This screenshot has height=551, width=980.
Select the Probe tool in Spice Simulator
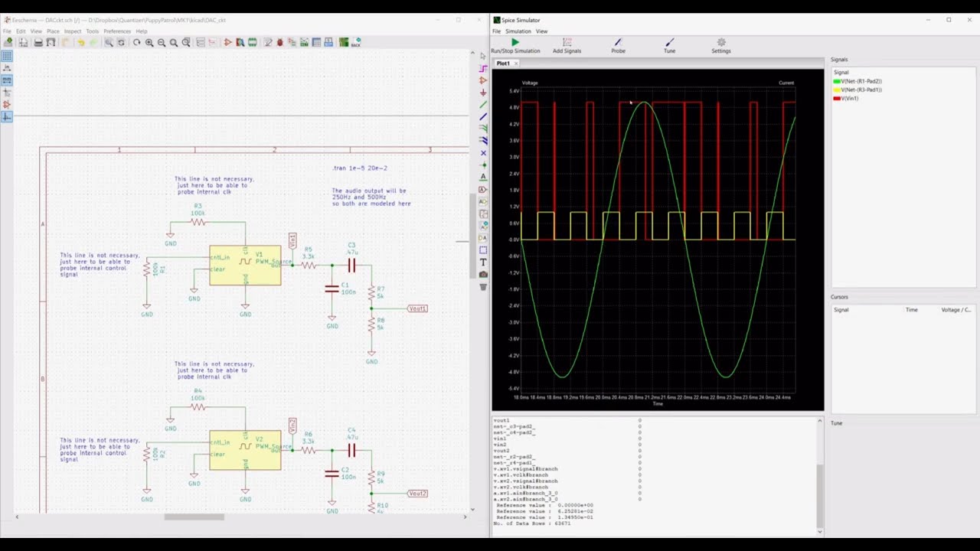pyautogui.click(x=618, y=46)
